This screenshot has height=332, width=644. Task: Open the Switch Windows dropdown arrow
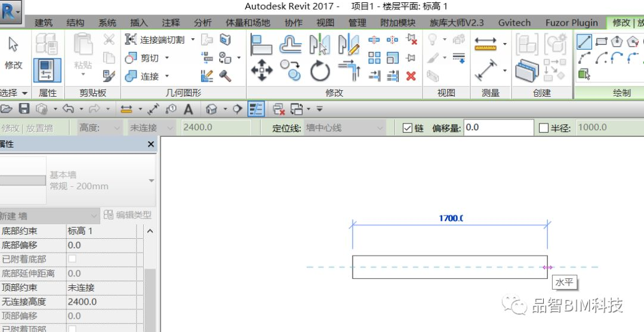point(309,109)
